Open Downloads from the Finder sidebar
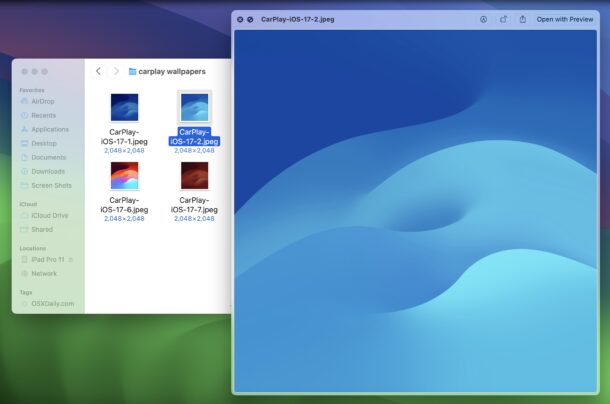610x404 pixels. click(47, 171)
